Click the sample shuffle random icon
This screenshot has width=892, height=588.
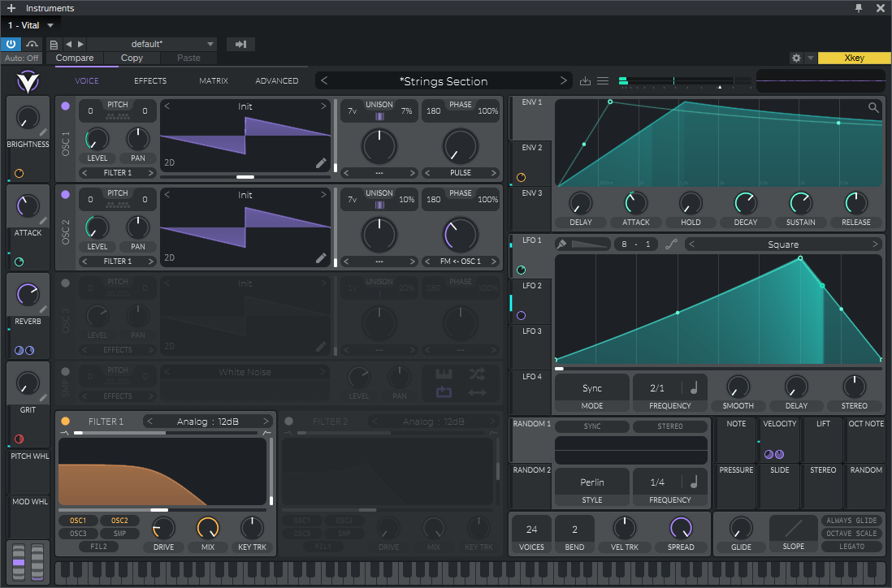point(477,374)
